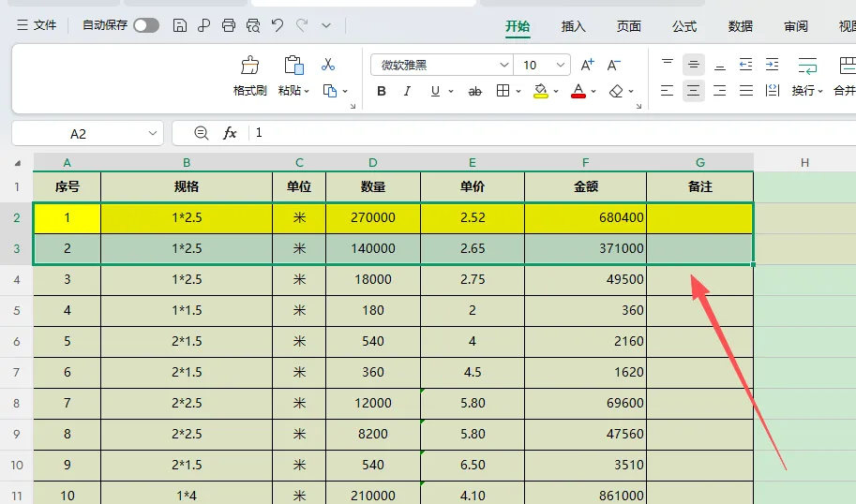Toggle the 自动保存 switch
The image size is (856, 504).
[146, 25]
